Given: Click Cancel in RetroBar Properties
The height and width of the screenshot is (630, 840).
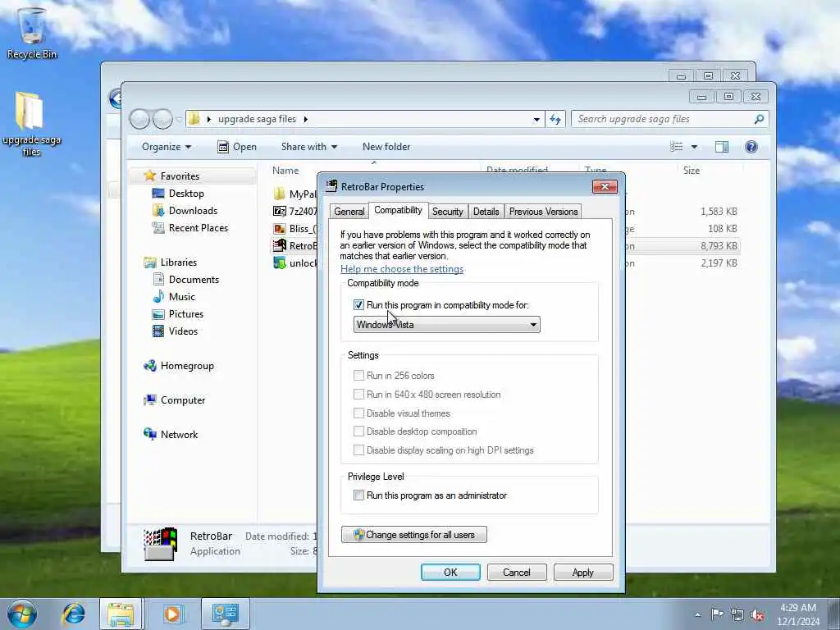Looking at the screenshot, I should (517, 572).
